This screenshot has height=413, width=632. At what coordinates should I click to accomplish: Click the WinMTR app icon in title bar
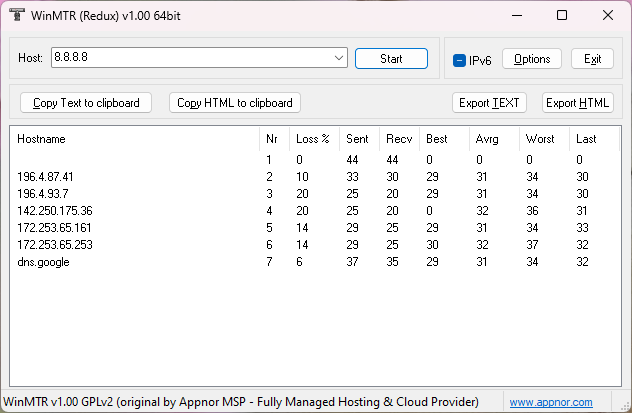tap(17, 15)
